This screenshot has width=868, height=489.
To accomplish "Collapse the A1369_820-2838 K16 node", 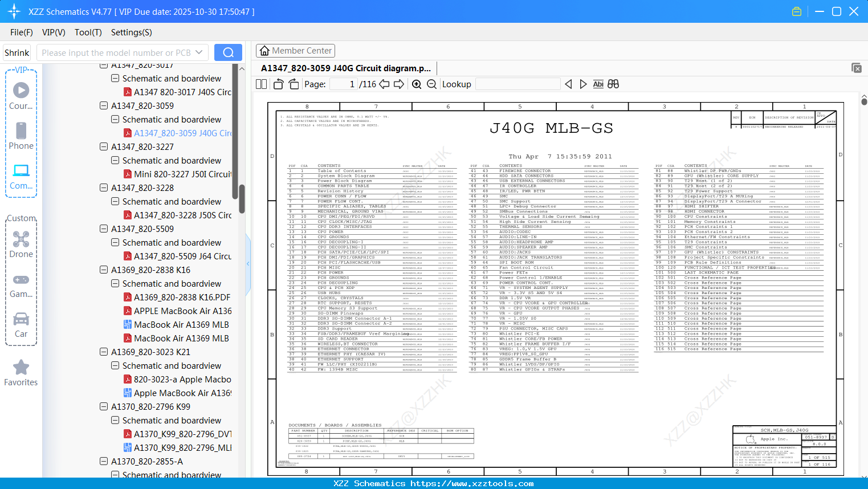I will pos(104,270).
